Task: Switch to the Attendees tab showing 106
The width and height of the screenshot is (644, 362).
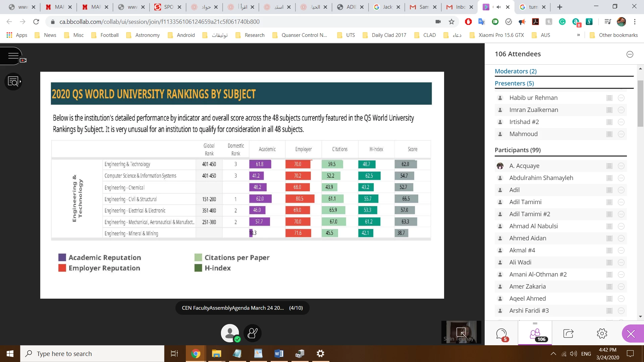Action: [x=535, y=334]
